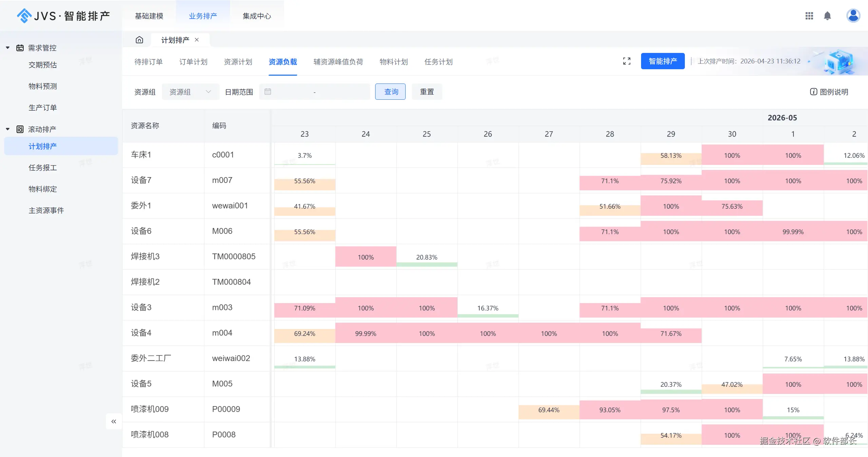This screenshot has width=868, height=457.
Task: Open notifications bell icon
Action: pos(827,16)
